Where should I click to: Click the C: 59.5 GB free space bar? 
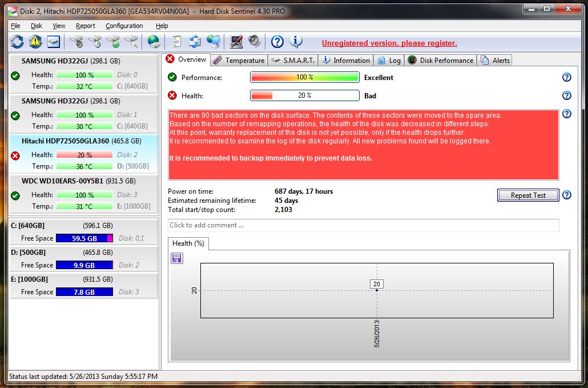point(84,238)
